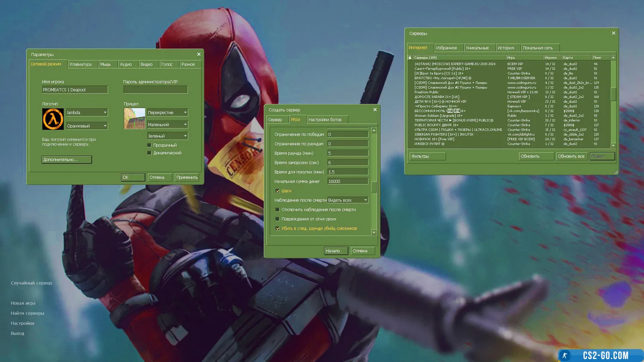Viewport: 644px width, 362px height.
Task: Switch to the Клавиатура tab
Action: 81,64
